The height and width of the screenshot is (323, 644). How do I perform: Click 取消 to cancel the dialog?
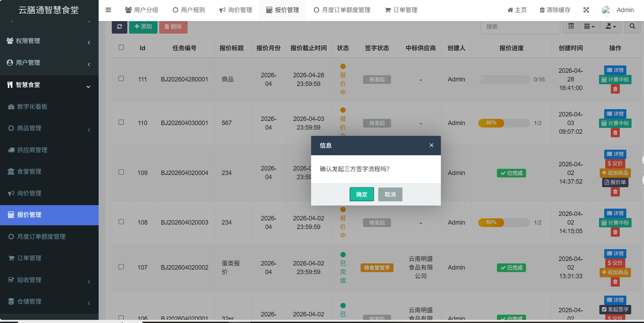(x=390, y=194)
